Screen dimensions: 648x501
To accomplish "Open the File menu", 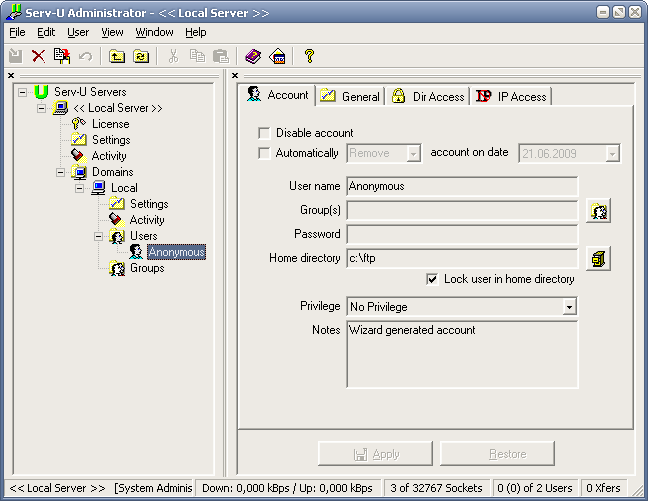I will pyautogui.click(x=17, y=32).
